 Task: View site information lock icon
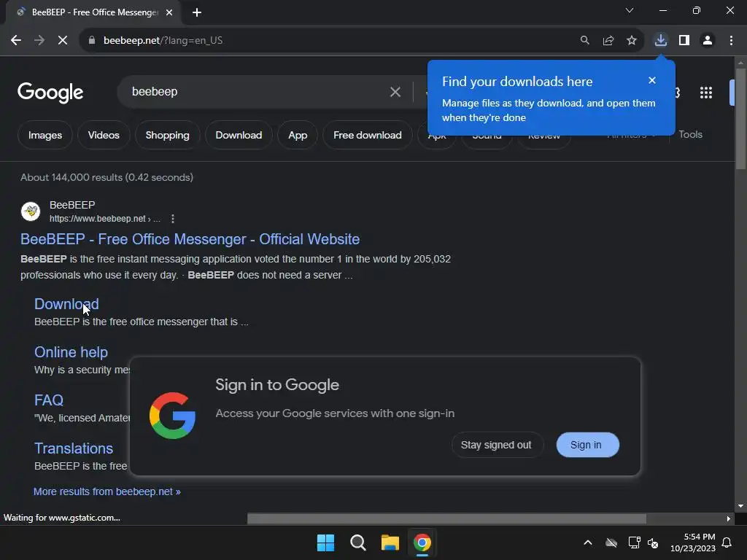coord(92,41)
